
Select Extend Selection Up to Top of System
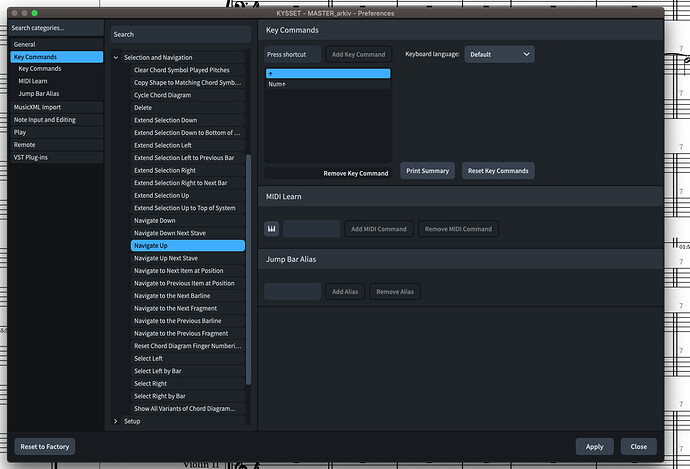[x=188, y=208]
